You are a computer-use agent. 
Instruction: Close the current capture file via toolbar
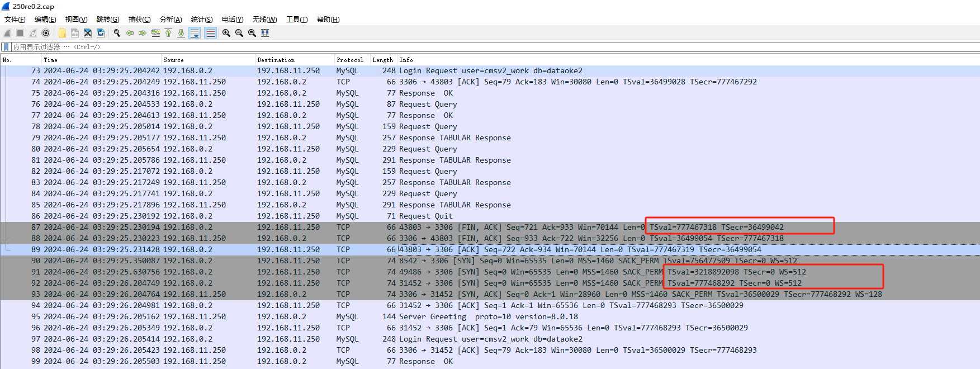(x=88, y=33)
